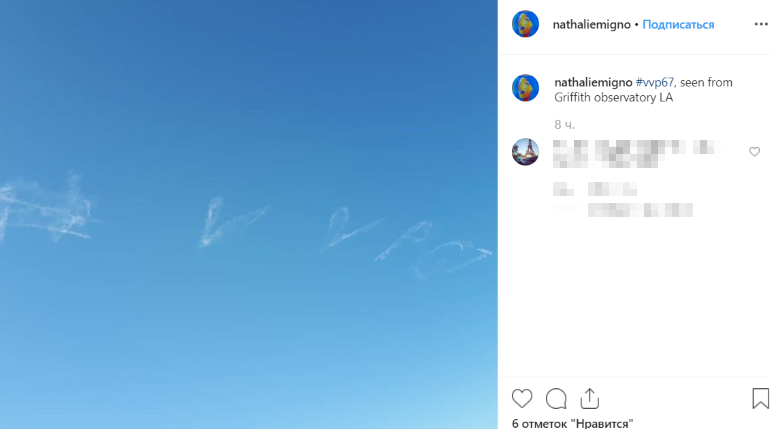770x429 pixels.
Task: Open the 8 ч. post timestamp
Action: 564,125
